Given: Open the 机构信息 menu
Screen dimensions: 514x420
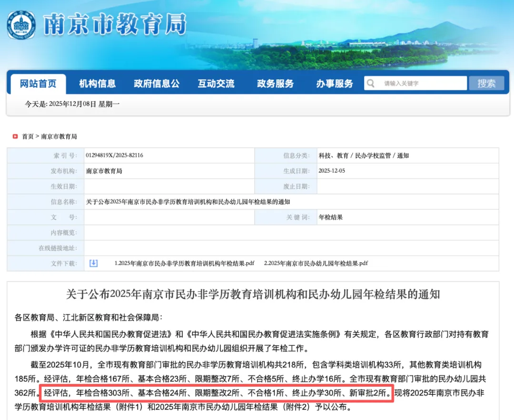Looking at the screenshot, I should tap(98, 84).
